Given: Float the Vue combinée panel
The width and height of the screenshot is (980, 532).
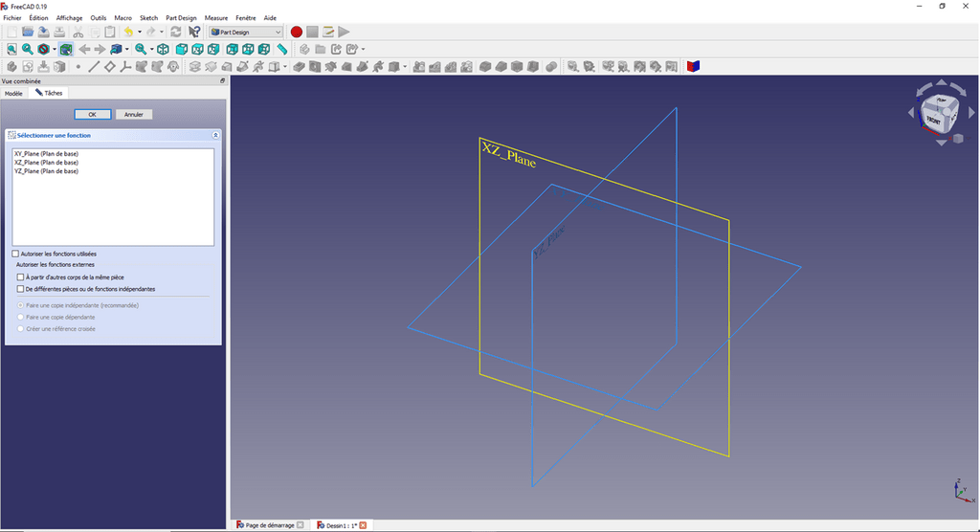Looking at the screenshot, I should [x=222, y=81].
